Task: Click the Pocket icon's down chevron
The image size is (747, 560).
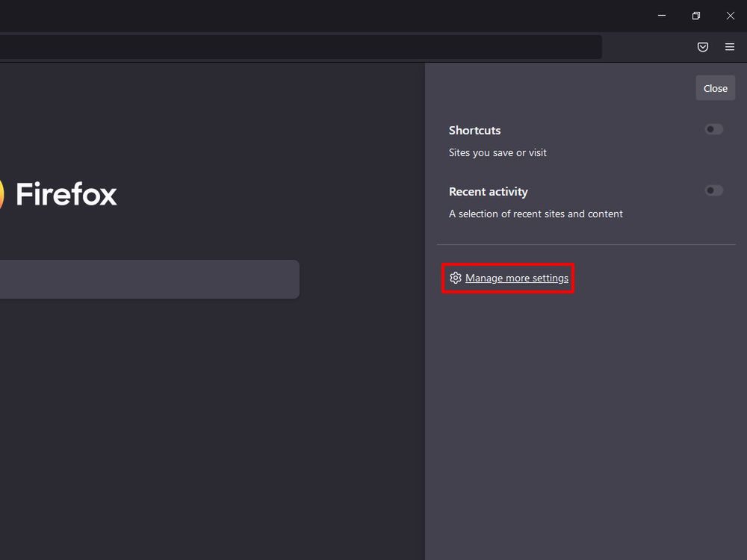Action: coord(702,46)
